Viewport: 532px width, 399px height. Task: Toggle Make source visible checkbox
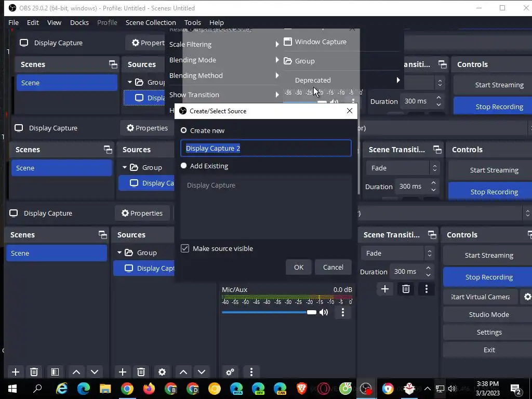[x=185, y=248]
